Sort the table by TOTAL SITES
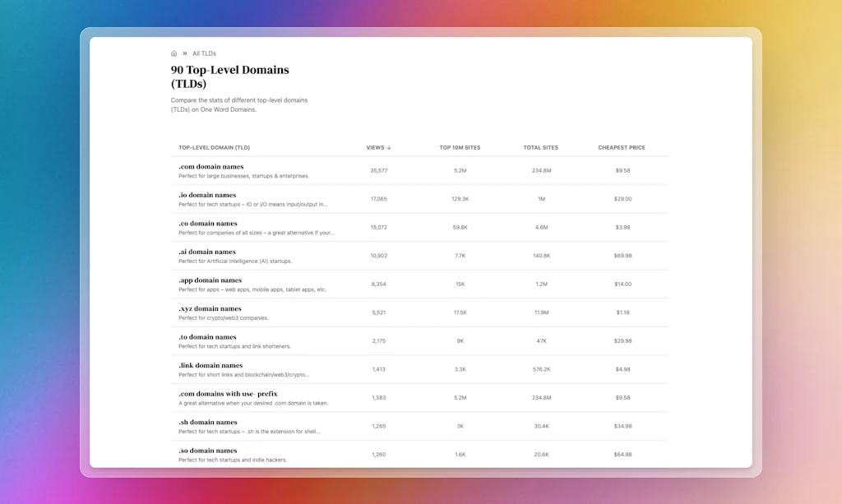842x504 pixels. click(539, 147)
